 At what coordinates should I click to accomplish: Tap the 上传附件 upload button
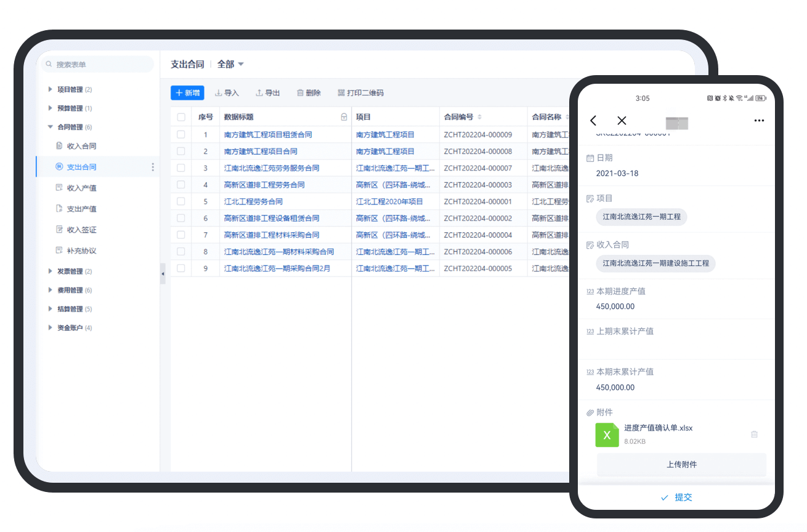pos(681,464)
